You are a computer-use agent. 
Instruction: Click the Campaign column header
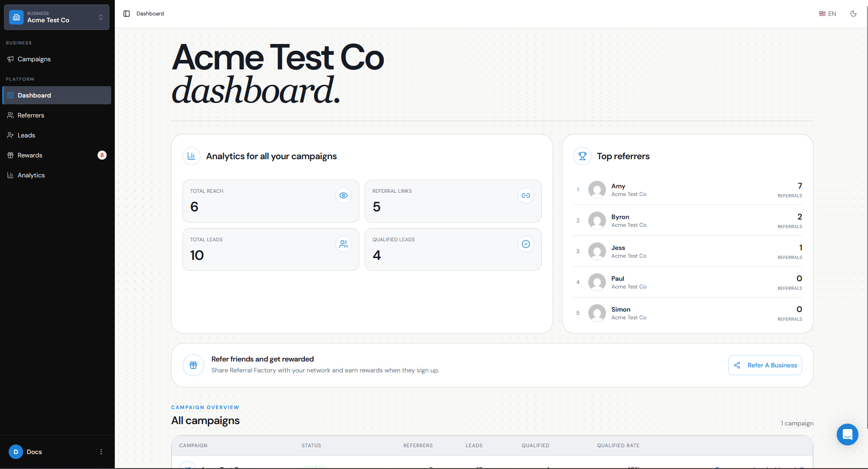tap(193, 445)
